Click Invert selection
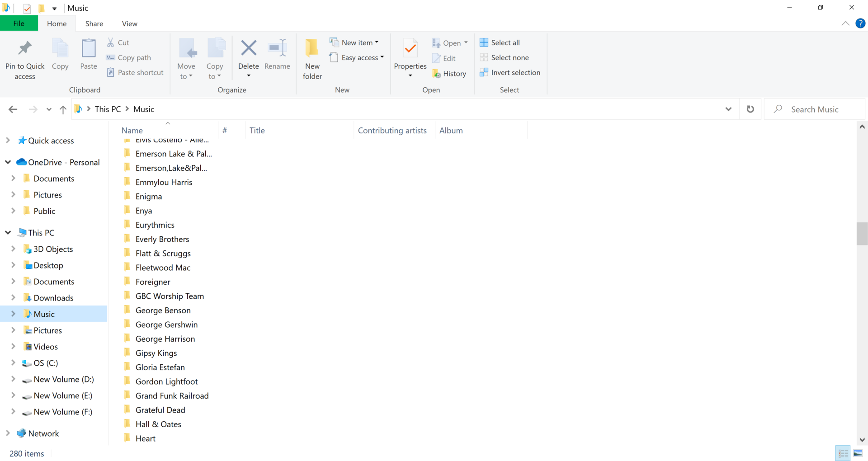Image resolution: width=868 pixels, height=461 pixels. (510, 72)
